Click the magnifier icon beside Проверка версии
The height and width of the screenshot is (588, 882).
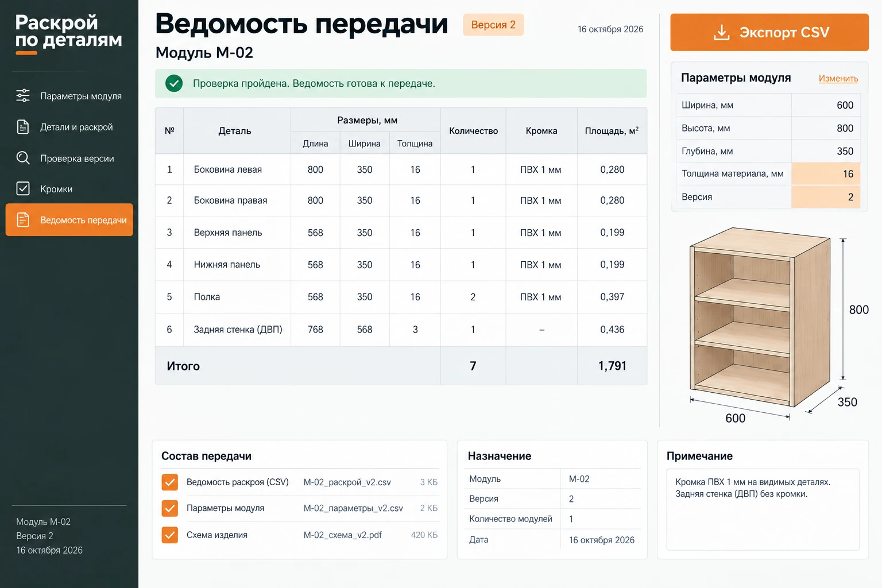coord(23,158)
